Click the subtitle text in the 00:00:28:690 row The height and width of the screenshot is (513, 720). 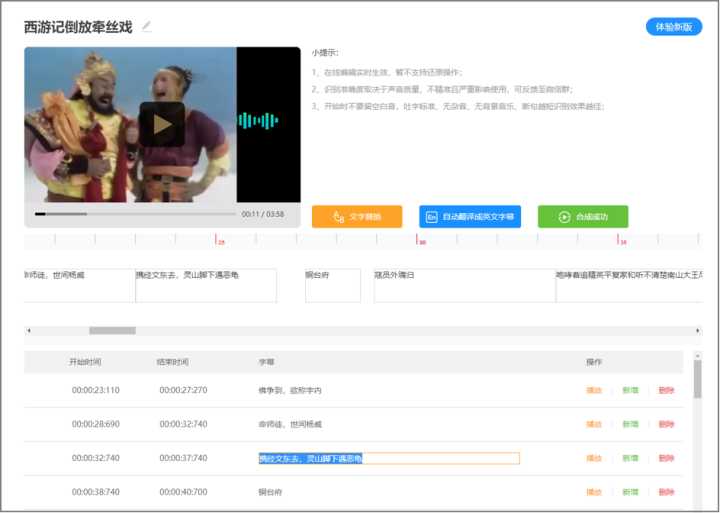[290, 424]
